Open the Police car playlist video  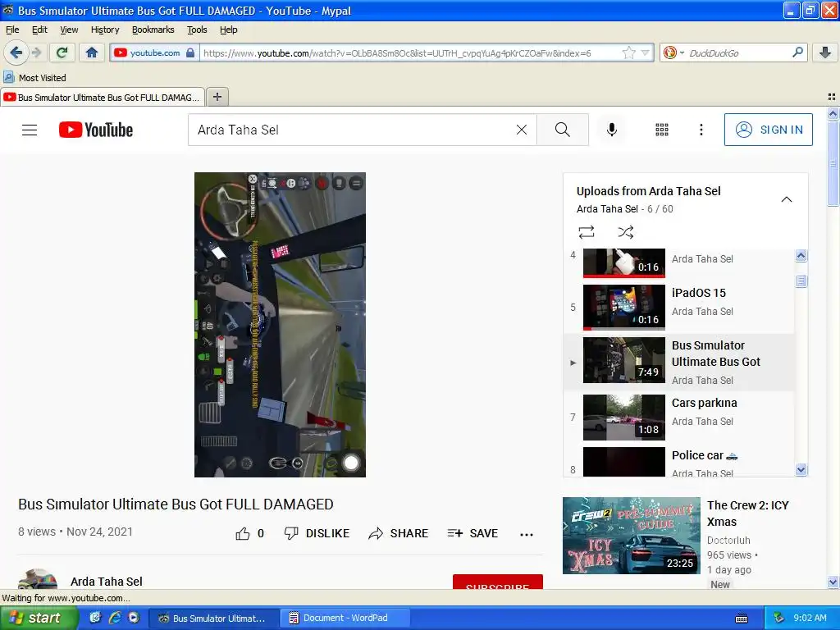(x=680, y=461)
